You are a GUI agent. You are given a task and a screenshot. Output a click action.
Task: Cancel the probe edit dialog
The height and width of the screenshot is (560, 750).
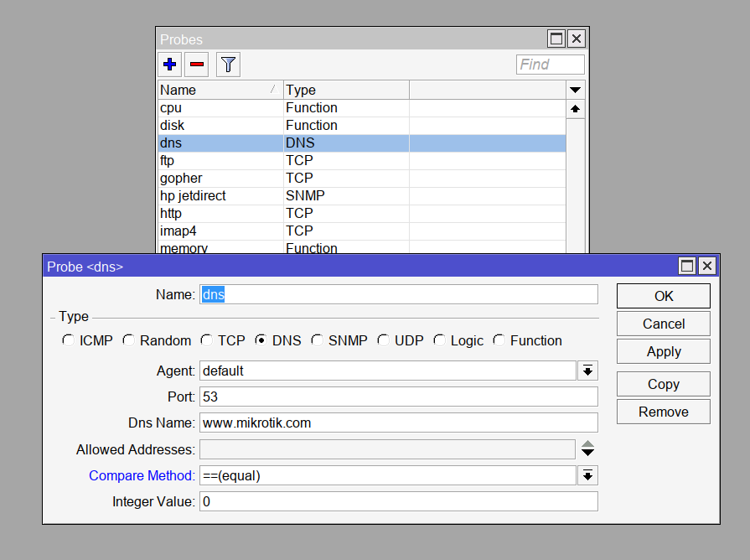[664, 324]
